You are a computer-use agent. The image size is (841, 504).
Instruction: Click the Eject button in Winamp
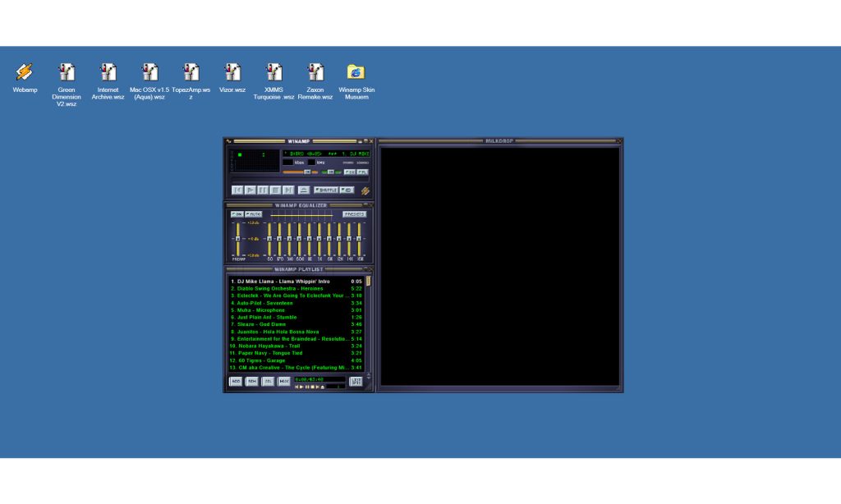pos(304,190)
